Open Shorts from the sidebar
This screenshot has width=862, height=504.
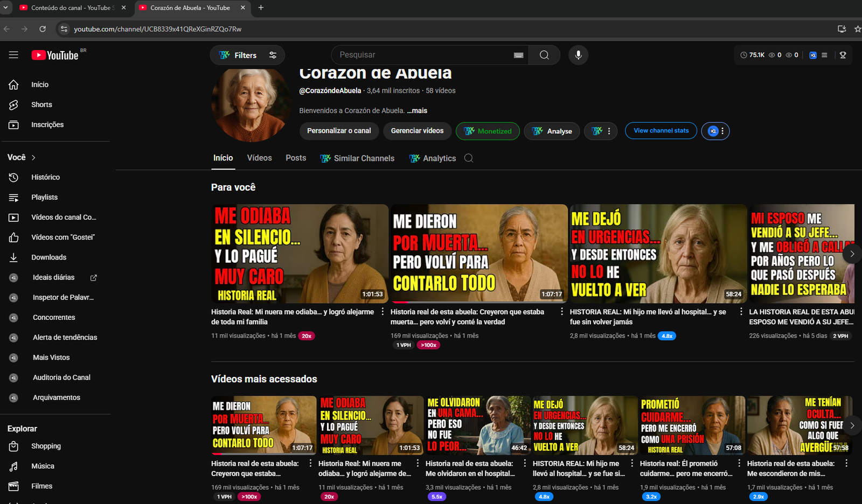(x=41, y=104)
